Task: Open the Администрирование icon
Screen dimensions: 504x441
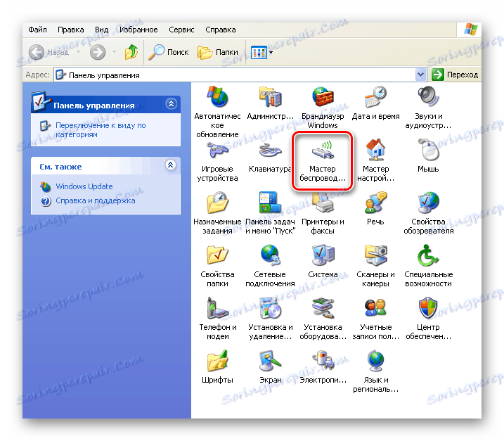Action: coord(271,97)
